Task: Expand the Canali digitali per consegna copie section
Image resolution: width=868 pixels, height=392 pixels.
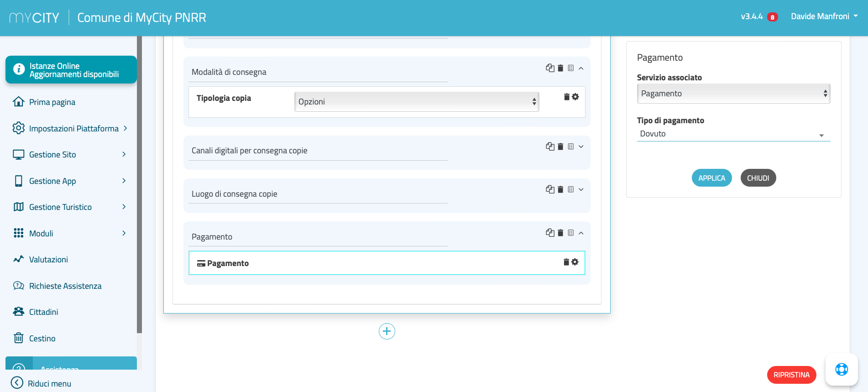Action: point(581,146)
